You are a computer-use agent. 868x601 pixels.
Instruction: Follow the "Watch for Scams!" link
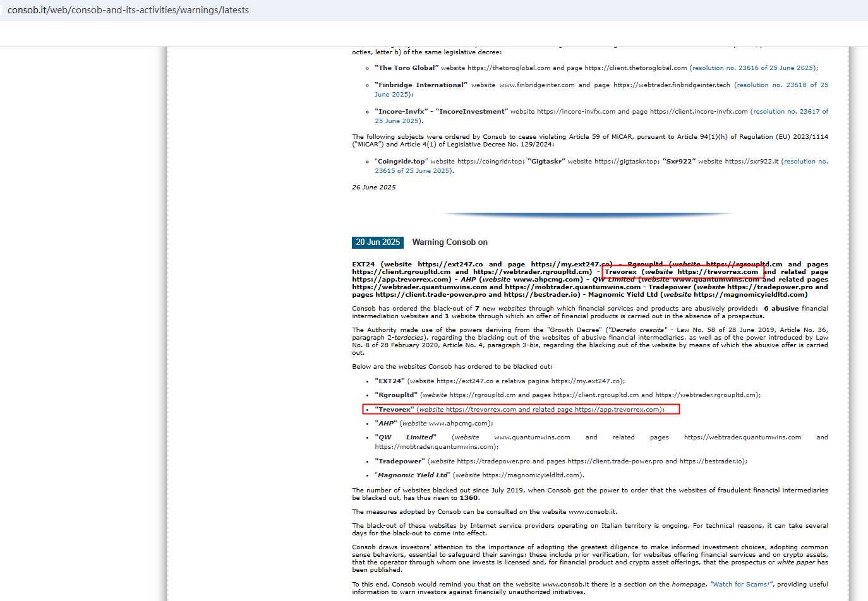click(x=741, y=585)
